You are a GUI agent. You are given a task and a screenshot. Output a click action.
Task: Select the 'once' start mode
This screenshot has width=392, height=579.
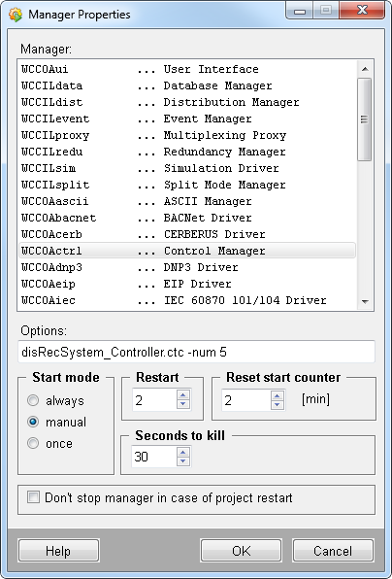(33, 443)
